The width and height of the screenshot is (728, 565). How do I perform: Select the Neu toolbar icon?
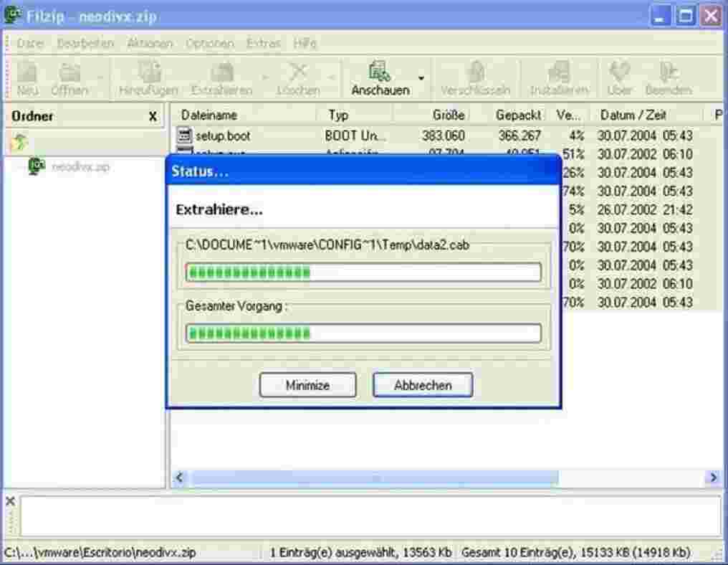click(27, 77)
